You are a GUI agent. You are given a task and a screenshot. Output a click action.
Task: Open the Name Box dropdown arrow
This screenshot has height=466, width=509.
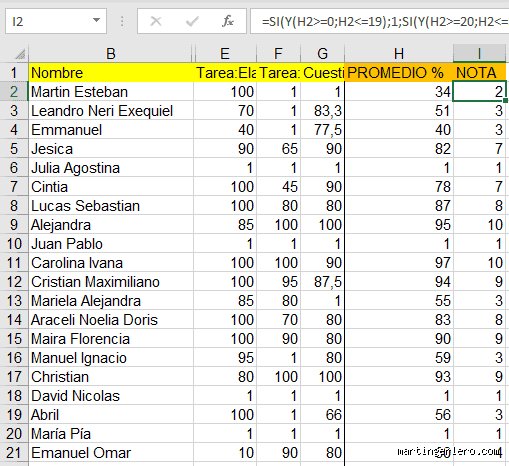point(96,20)
